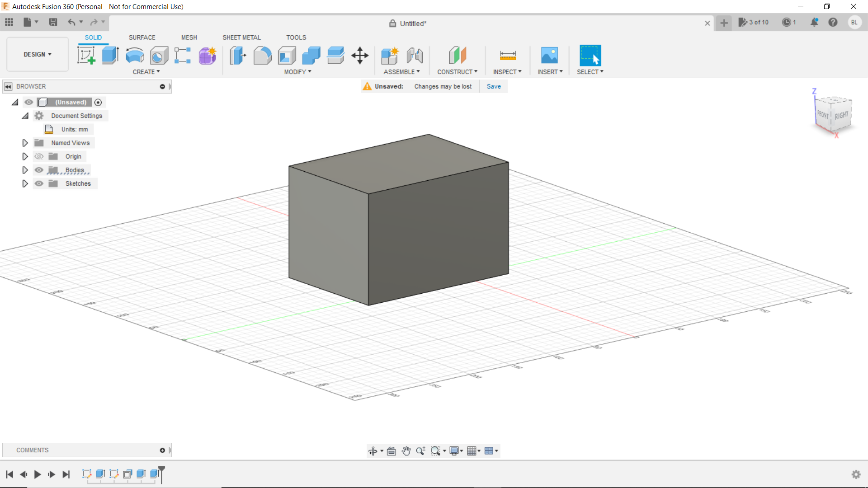Viewport: 868px width, 488px height.
Task: Hide the Sketches folder
Action: 39,183
